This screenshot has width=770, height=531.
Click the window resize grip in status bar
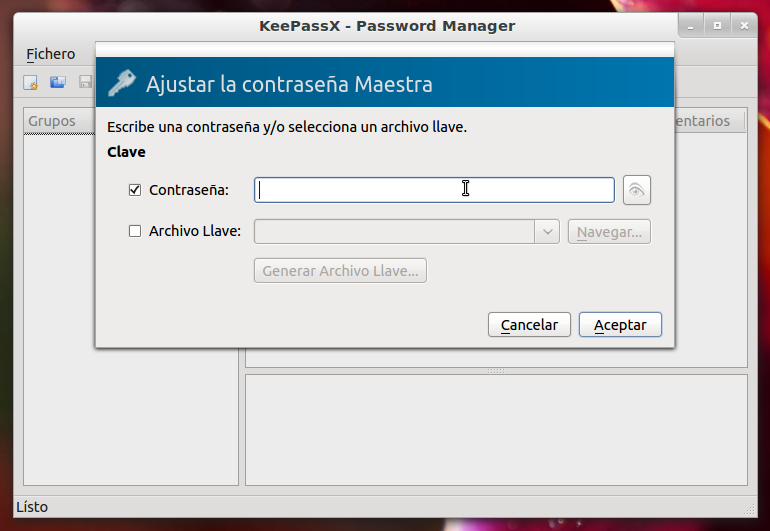coord(750,510)
